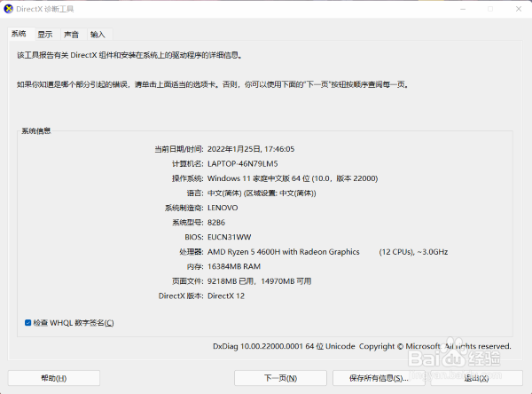Viewport: 532px width, 394px height.
Task: Toggle the 检查 WHQL 数字签名 checkbox
Action: [x=27, y=323]
